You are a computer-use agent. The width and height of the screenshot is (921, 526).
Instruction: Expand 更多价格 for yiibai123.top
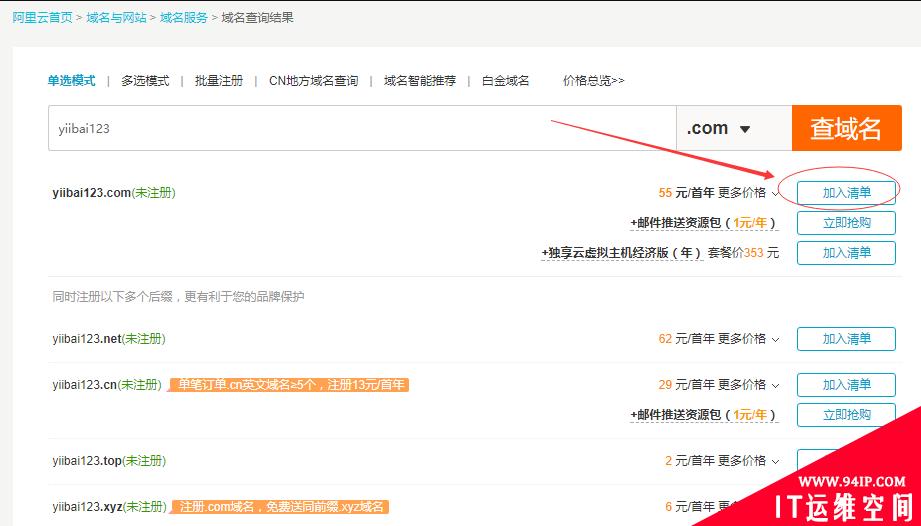(748, 461)
